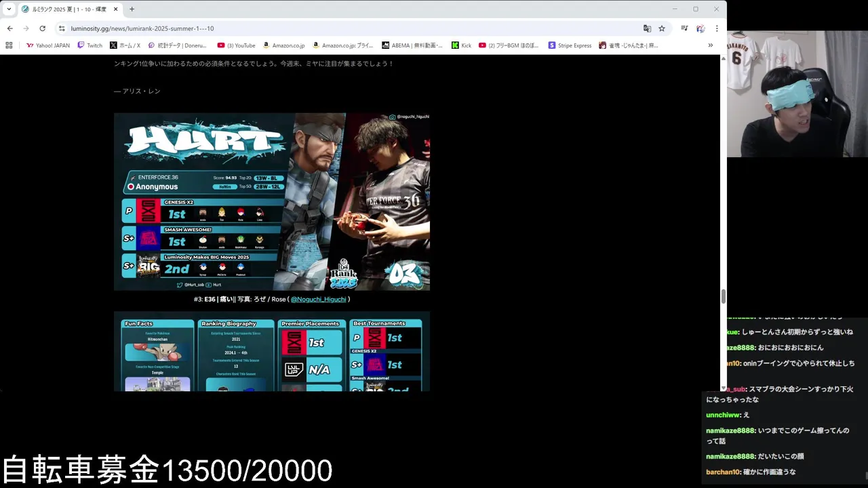The height and width of the screenshot is (488, 868).
Task: Open a new browser tab
Action: point(132,9)
